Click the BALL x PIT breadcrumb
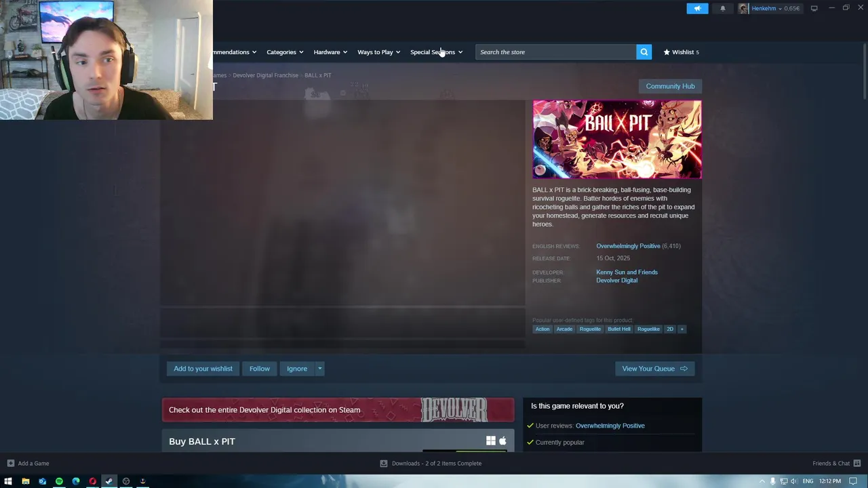The width and height of the screenshot is (868, 488). coord(317,75)
